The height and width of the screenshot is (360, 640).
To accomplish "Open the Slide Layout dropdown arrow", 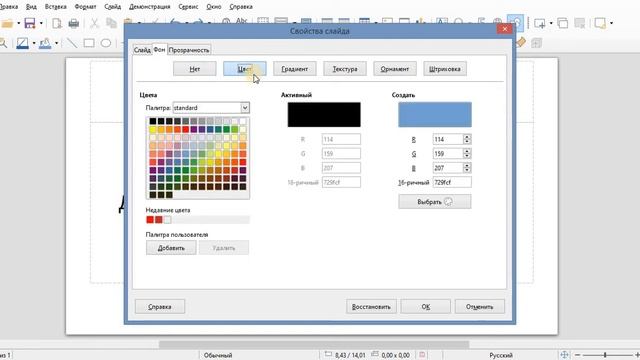I will tap(611, 23).
